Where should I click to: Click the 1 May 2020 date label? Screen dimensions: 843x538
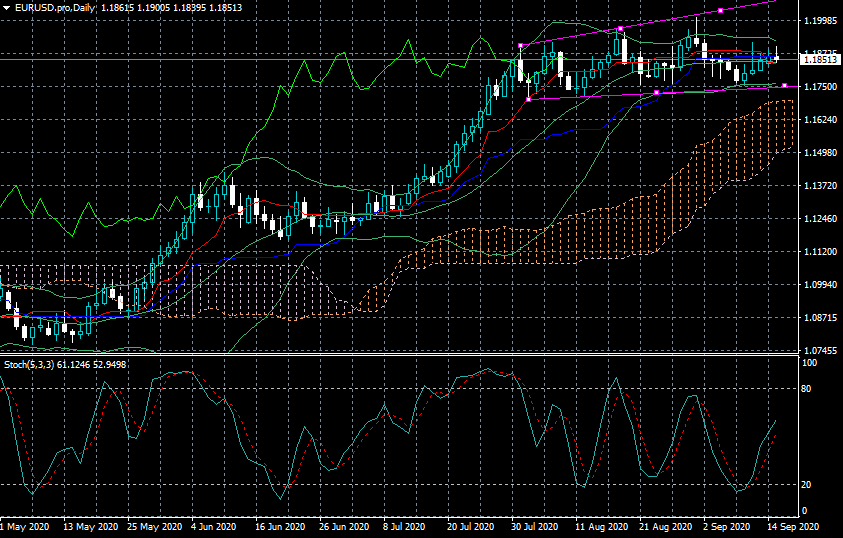pyautogui.click(x=26, y=526)
